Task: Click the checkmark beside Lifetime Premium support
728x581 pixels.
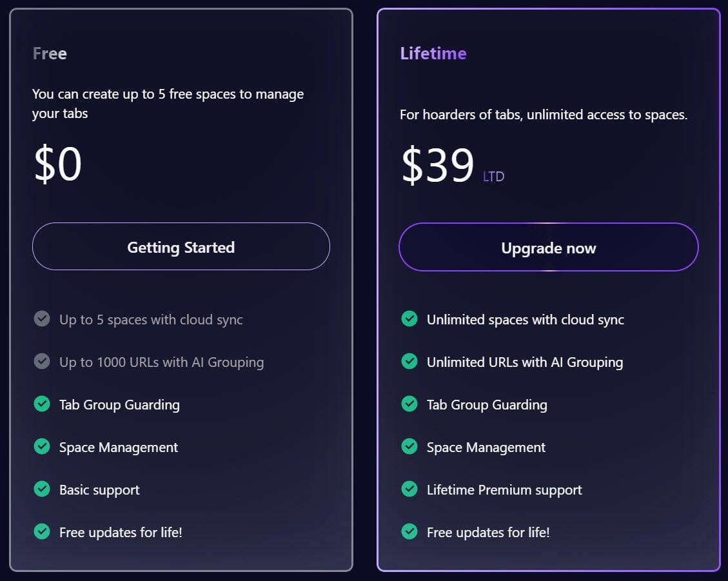Action: [x=409, y=489]
